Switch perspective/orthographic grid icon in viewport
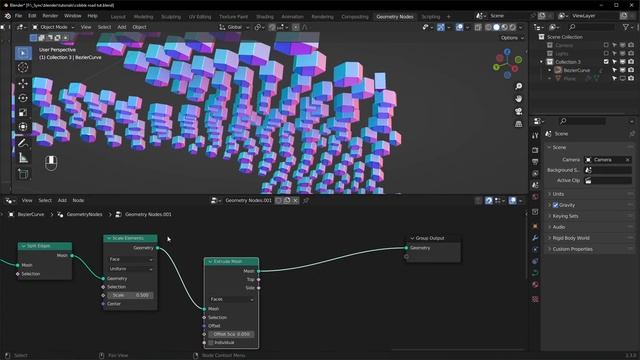Image resolution: width=640 pixels, height=360 pixels. click(x=518, y=124)
